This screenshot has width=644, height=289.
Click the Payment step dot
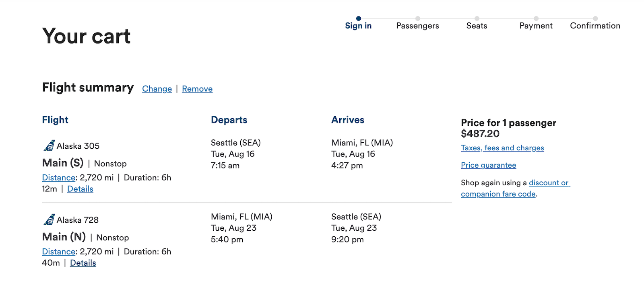pyautogui.click(x=536, y=18)
